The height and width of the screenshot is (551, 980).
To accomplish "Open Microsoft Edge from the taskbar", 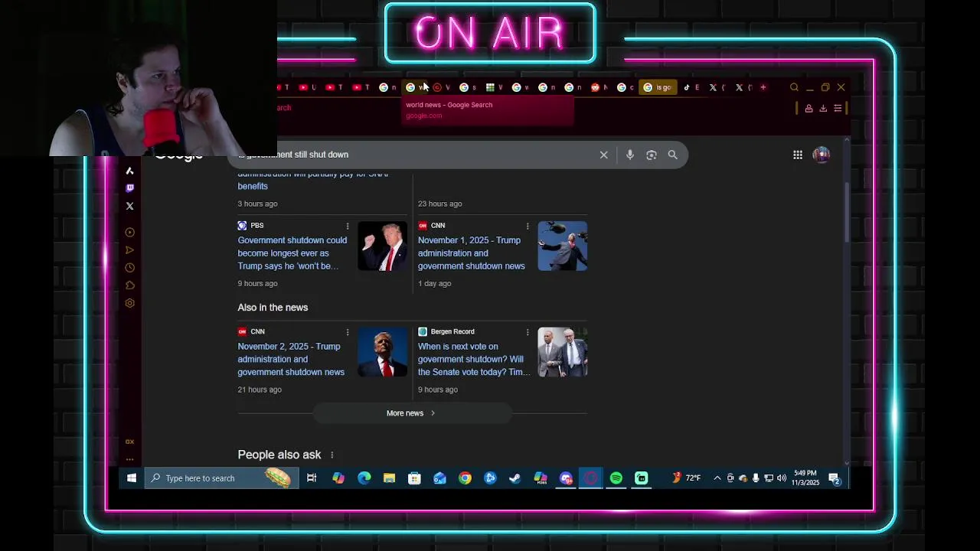I will (x=364, y=478).
